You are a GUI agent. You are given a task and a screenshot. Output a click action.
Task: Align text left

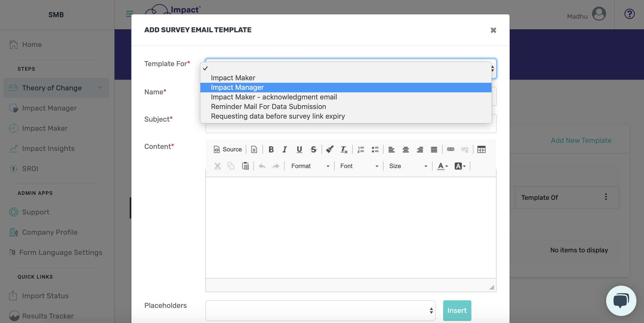tap(391, 149)
